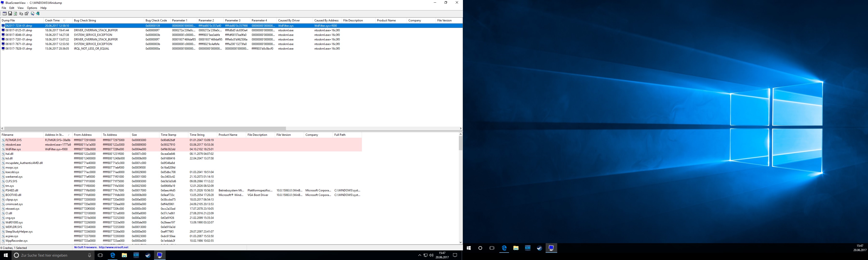Sort by the Address In Stack column header
Screen dimensions: 868x260
54,135
